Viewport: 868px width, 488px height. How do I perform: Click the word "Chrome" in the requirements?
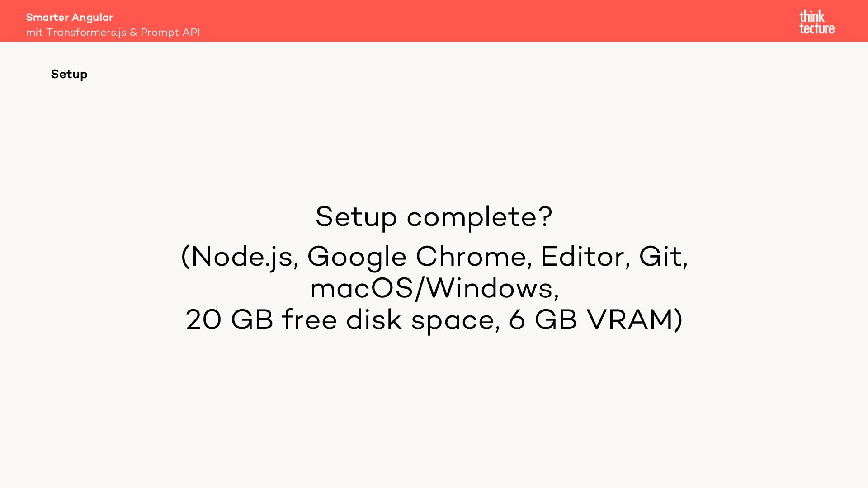[x=471, y=256]
